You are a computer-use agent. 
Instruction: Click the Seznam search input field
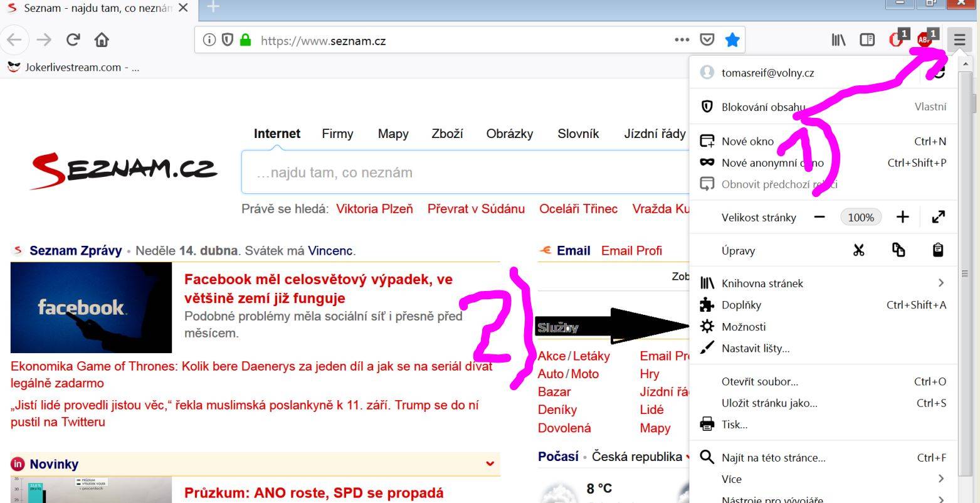[465, 172]
